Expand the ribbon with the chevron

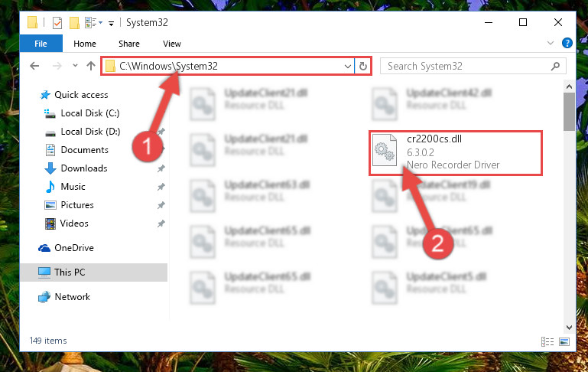tap(550, 43)
